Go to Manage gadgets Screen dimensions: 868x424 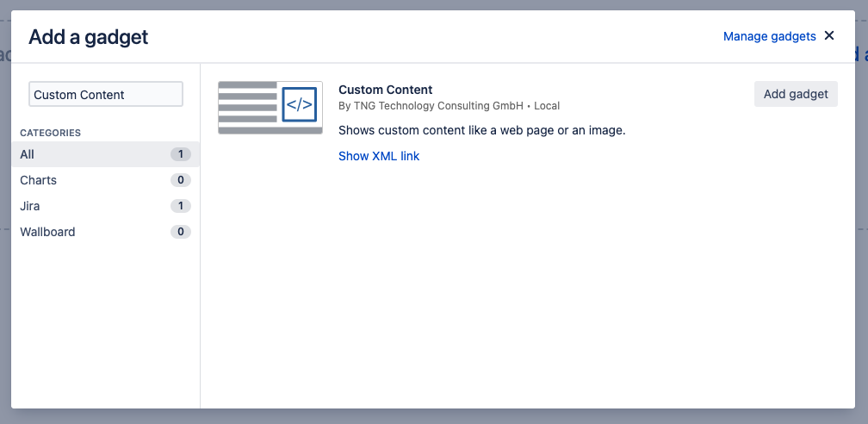point(769,36)
